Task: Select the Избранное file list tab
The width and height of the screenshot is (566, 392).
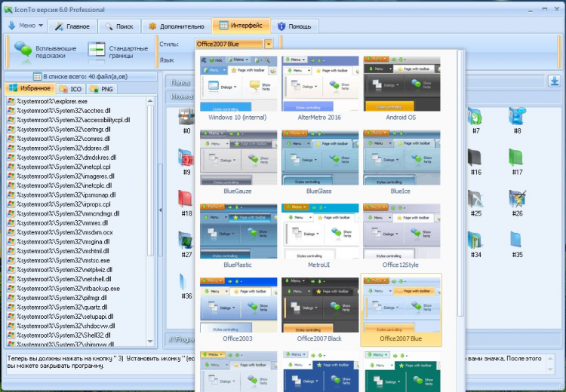Action: click(x=30, y=88)
